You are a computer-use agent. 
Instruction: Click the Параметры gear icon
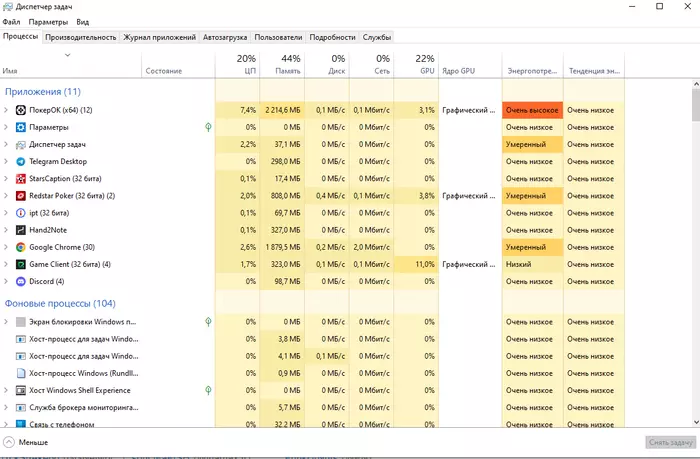pos(21,127)
